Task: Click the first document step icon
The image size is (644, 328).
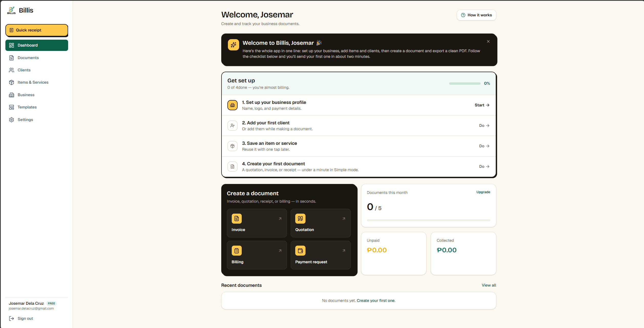Action: [232, 167]
